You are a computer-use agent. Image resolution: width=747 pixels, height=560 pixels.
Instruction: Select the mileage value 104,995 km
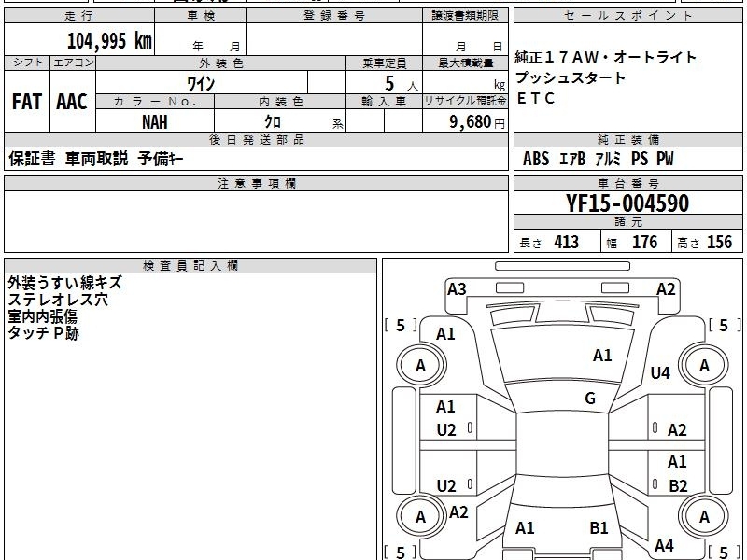109,41
